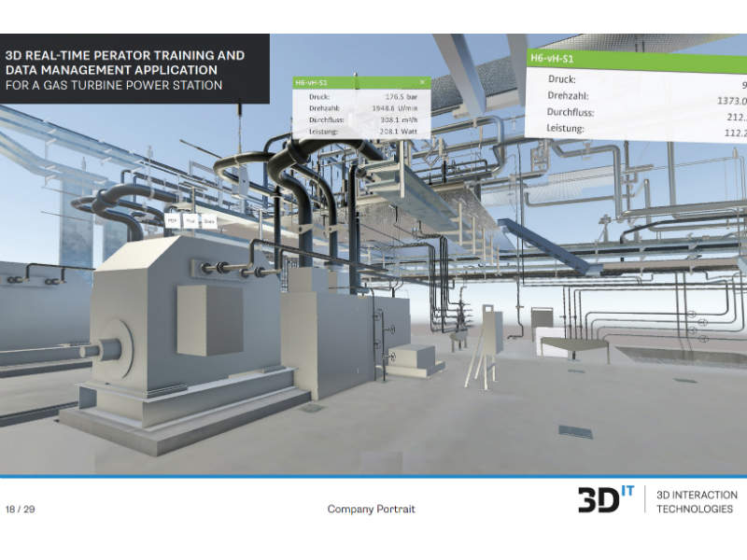Image resolution: width=747 pixels, height=560 pixels.
Task: Click the Company Portrait footer label
Action: (x=371, y=510)
